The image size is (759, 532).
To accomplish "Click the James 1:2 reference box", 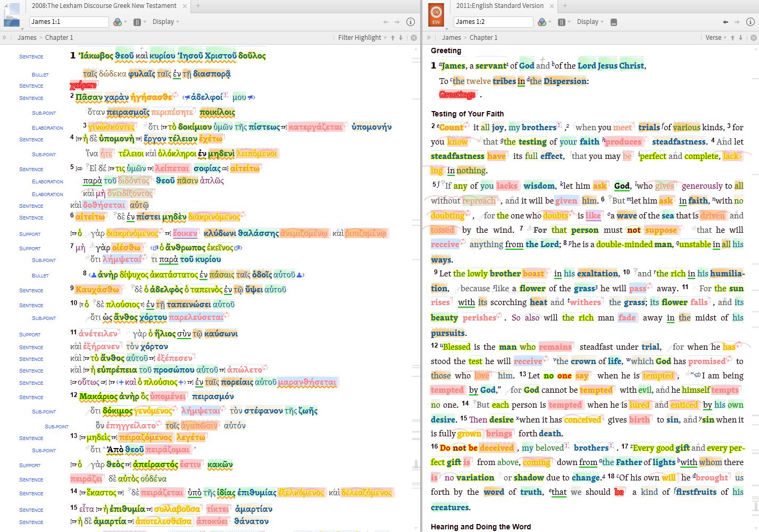I will click(493, 22).
